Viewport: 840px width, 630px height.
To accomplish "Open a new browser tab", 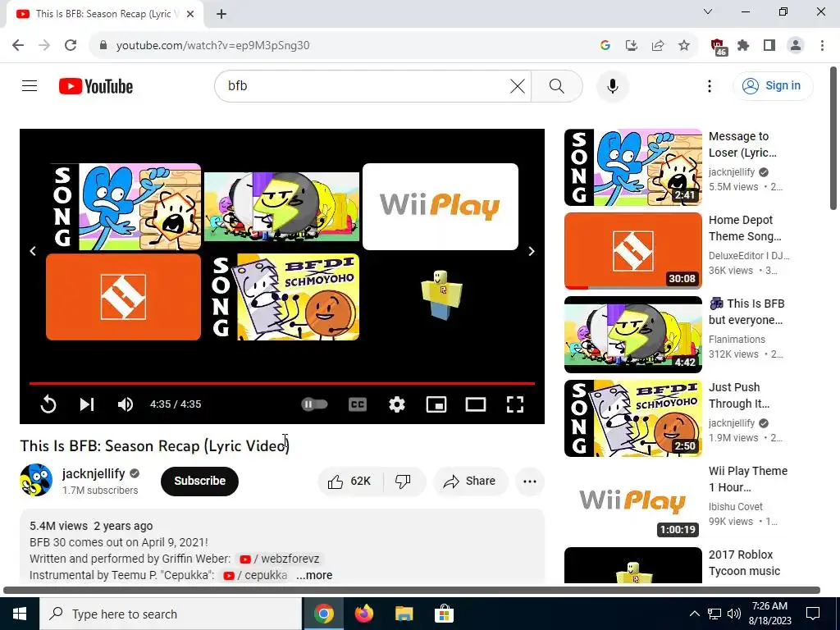I will pos(221,14).
